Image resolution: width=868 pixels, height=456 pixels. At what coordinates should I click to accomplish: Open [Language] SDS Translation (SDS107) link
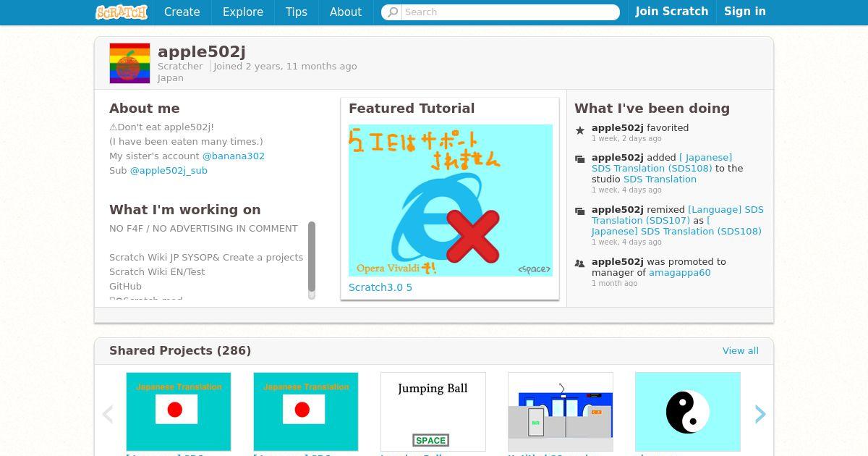coord(676,215)
